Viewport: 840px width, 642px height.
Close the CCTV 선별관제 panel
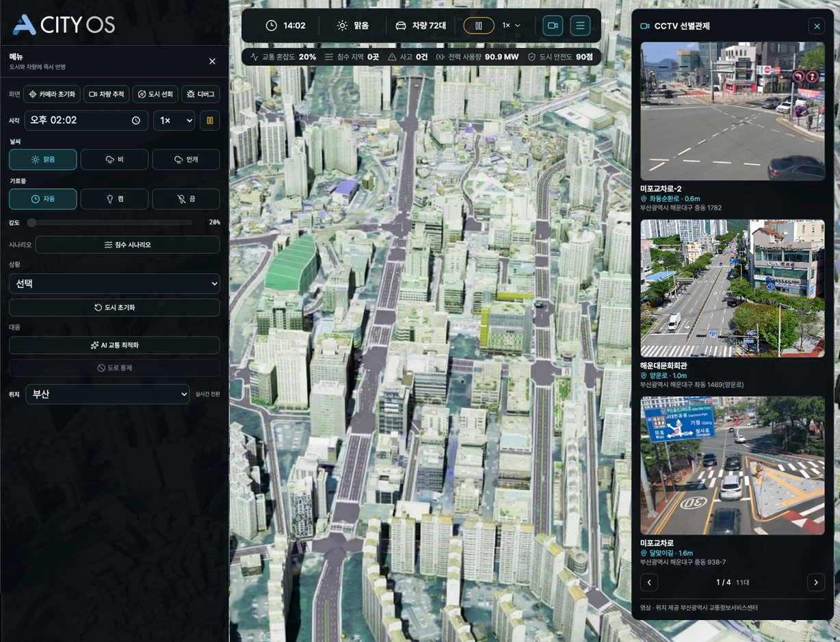coord(816,26)
